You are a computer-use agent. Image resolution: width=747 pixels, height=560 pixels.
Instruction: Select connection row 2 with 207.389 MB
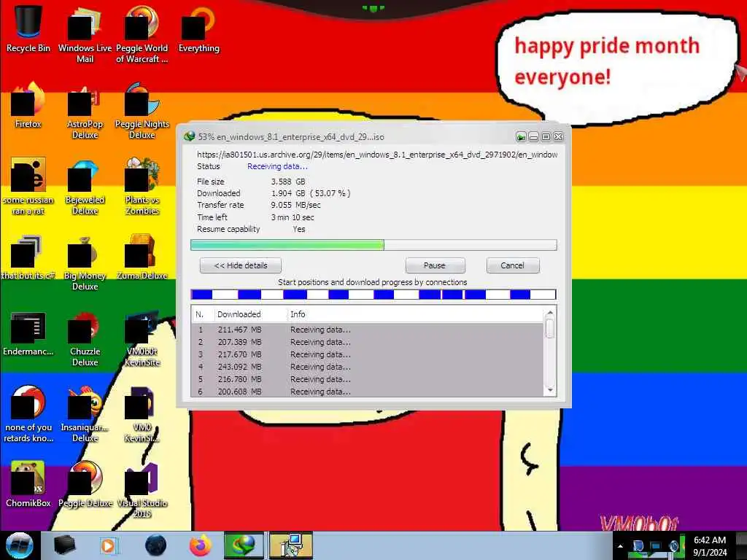[x=368, y=342]
